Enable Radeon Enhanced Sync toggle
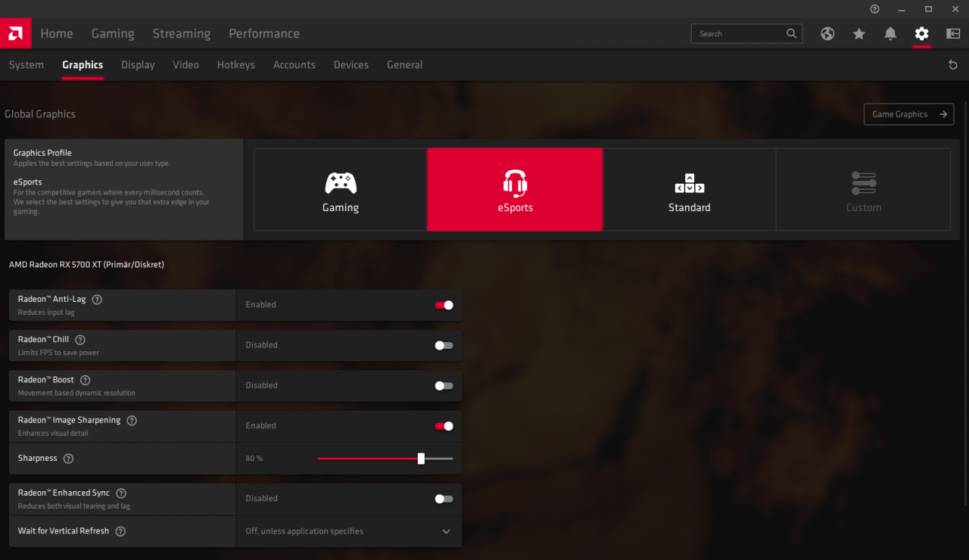 [444, 499]
